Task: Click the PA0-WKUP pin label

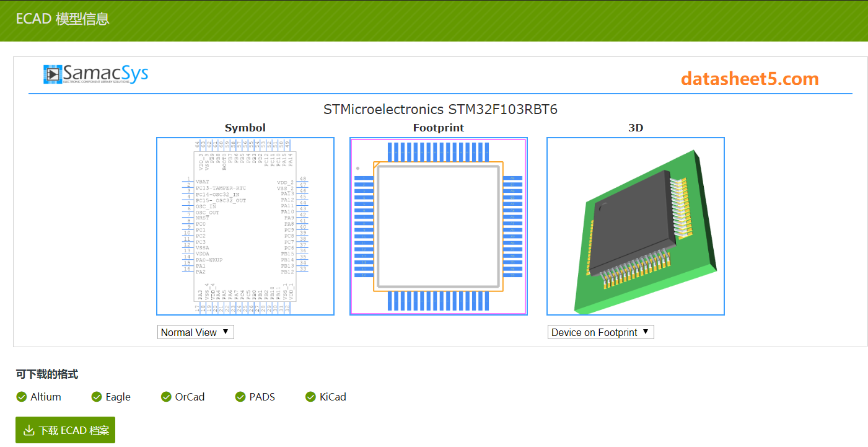Action: point(209,260)
